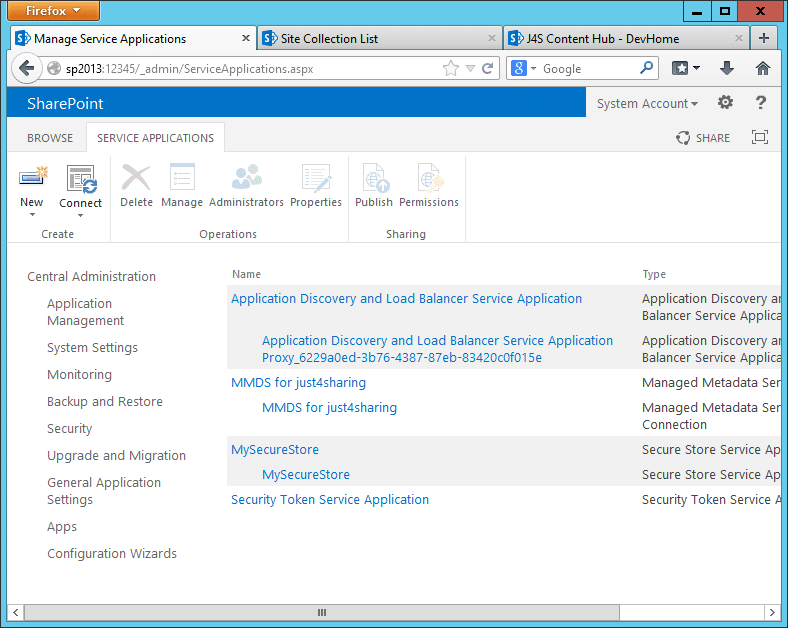The image size is (788, 628).
Task: Open the Load Balancer Proxy_6229a0ed link
Action: (437, 349)
